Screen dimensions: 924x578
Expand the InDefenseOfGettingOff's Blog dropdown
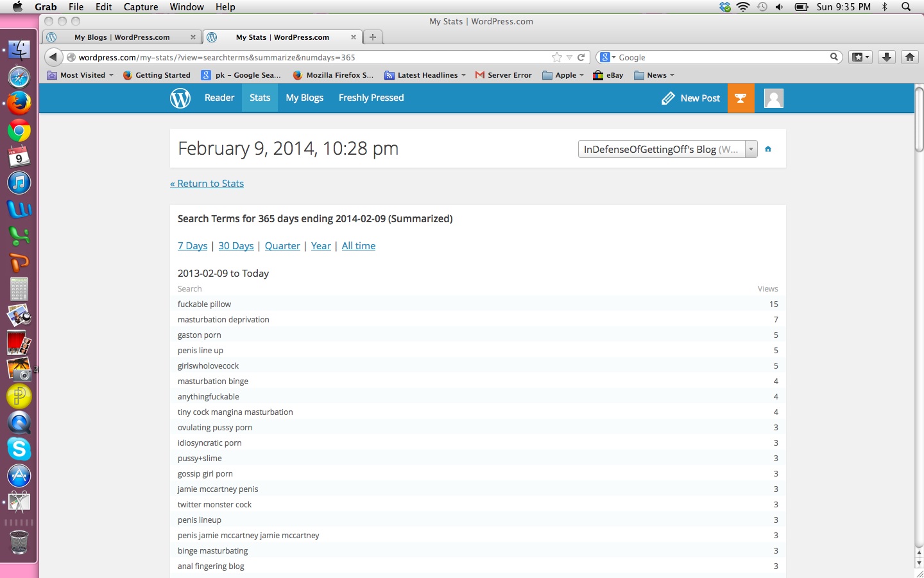point(667,149)
